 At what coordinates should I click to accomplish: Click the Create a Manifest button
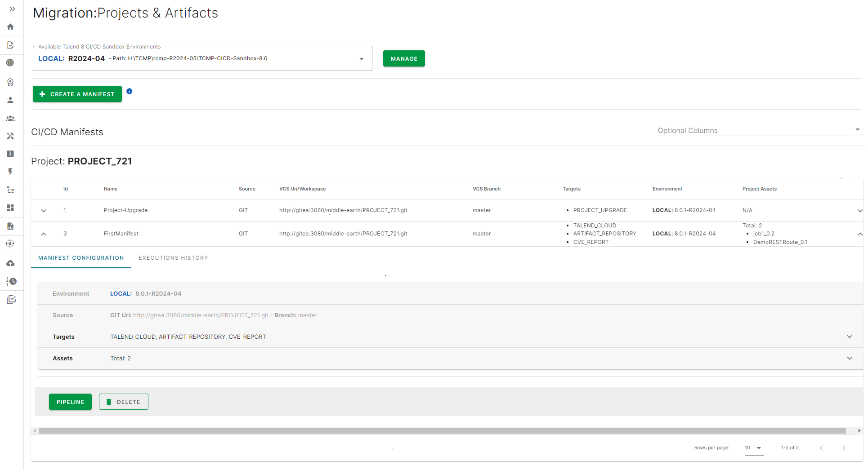[77, 94]
